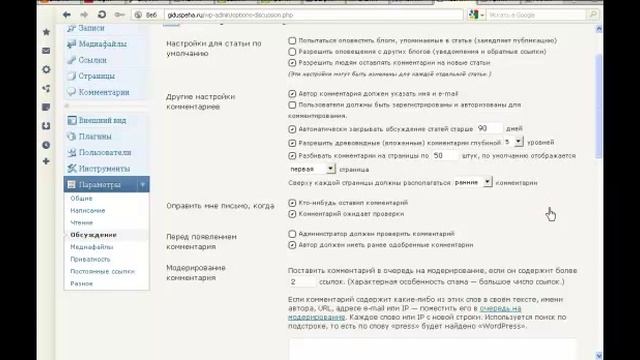Click the comments per page field 50
This screenshot has width=640, height=360.
click(x=445, y=156)
